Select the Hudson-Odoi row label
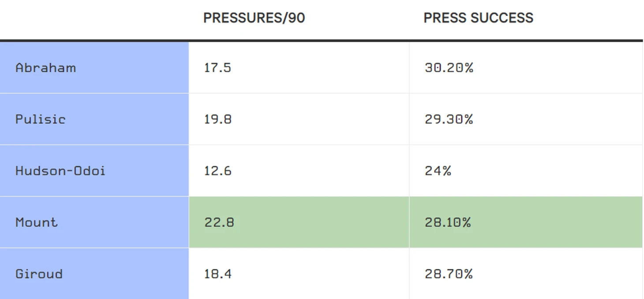The image size is (644, 299). coord(60,170)
